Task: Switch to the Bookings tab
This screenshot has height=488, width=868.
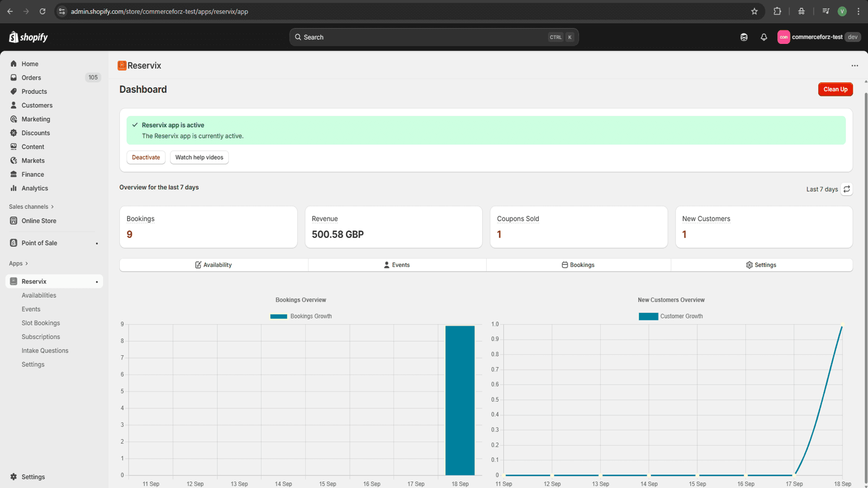Action: (578, 265)
